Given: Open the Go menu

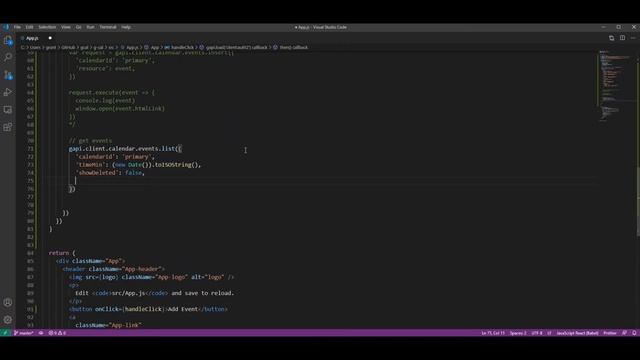Looking at the screenshot, I should (x=78, y=27).
